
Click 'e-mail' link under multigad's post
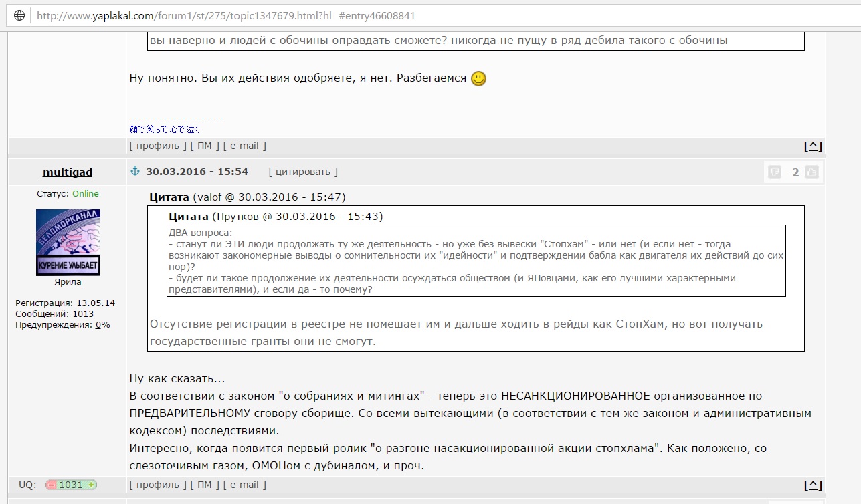click(x=244, y=485)
